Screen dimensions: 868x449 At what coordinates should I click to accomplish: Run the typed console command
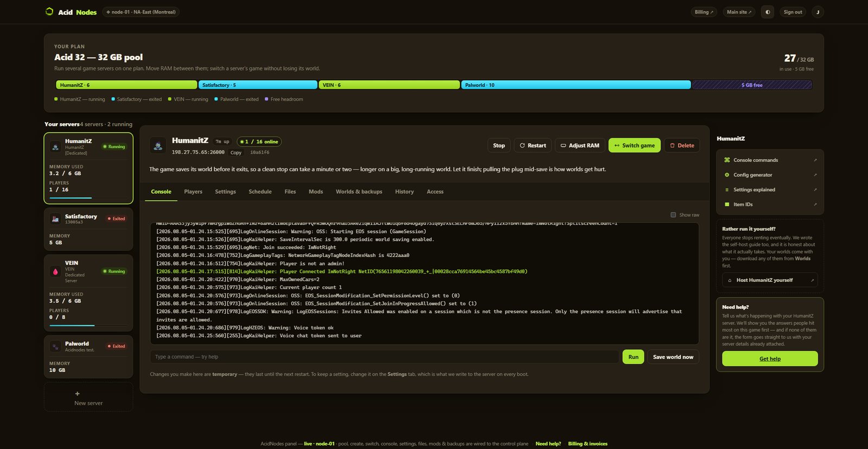[x=633, y=357]
